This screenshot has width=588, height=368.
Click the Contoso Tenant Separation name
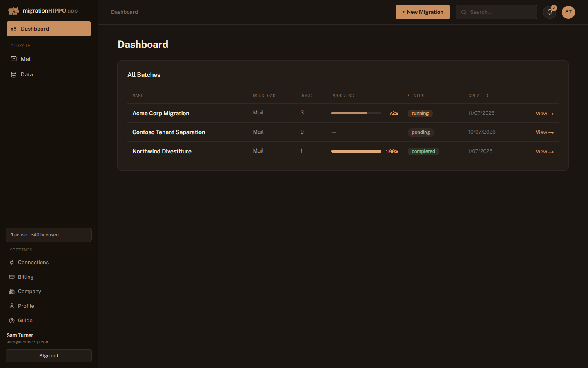click(x=169, y=132)
